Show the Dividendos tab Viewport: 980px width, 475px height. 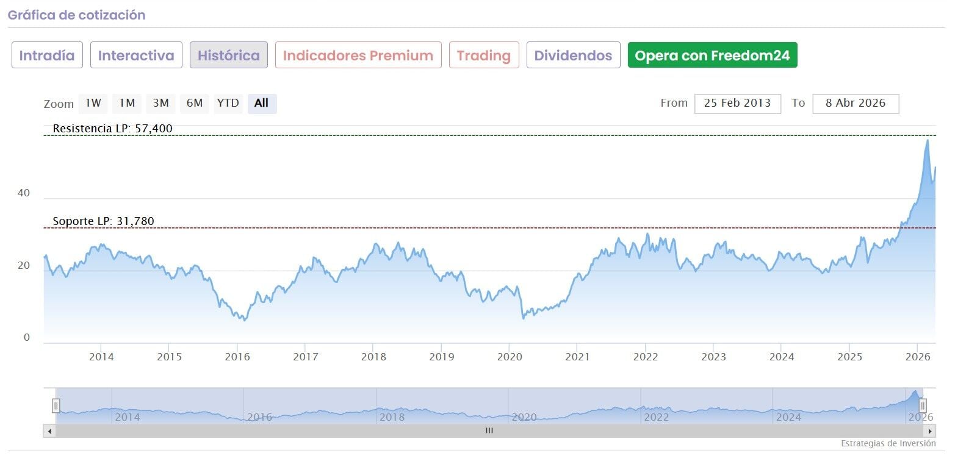[x=573, y=55]
